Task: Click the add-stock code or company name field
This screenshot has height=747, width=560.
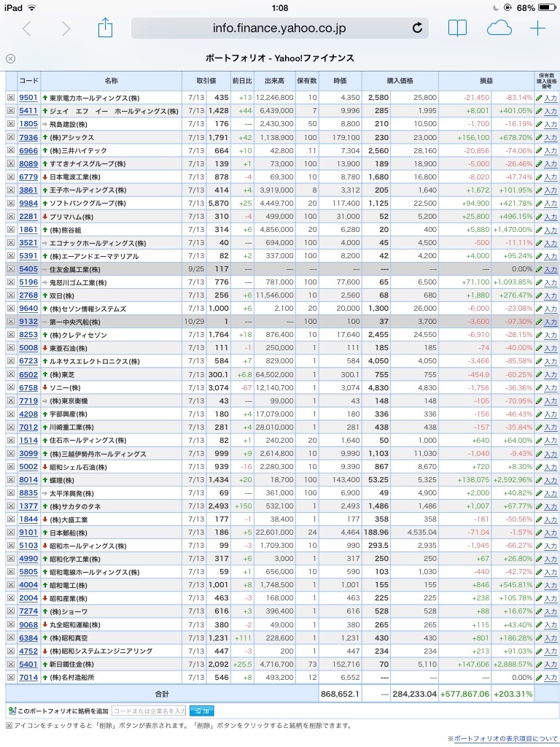Action: click(x=149, y=711)
